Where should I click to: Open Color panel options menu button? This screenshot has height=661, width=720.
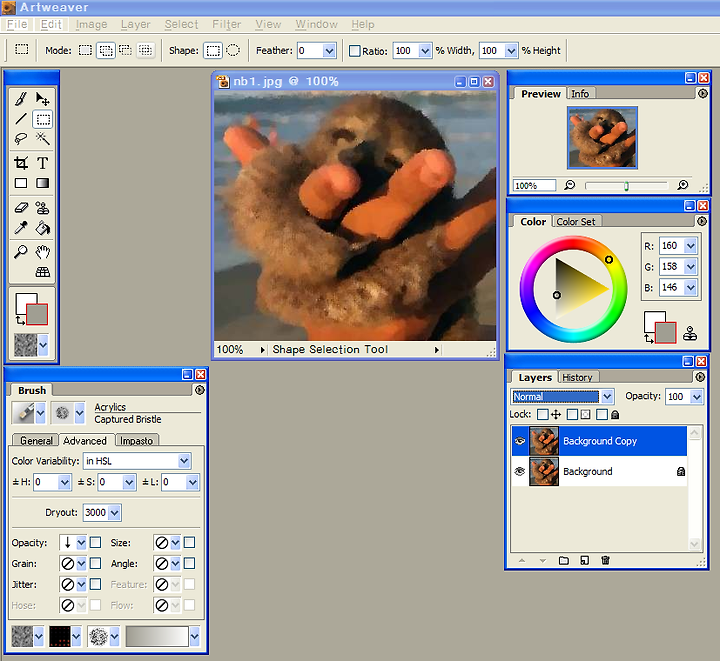(702, 221)
